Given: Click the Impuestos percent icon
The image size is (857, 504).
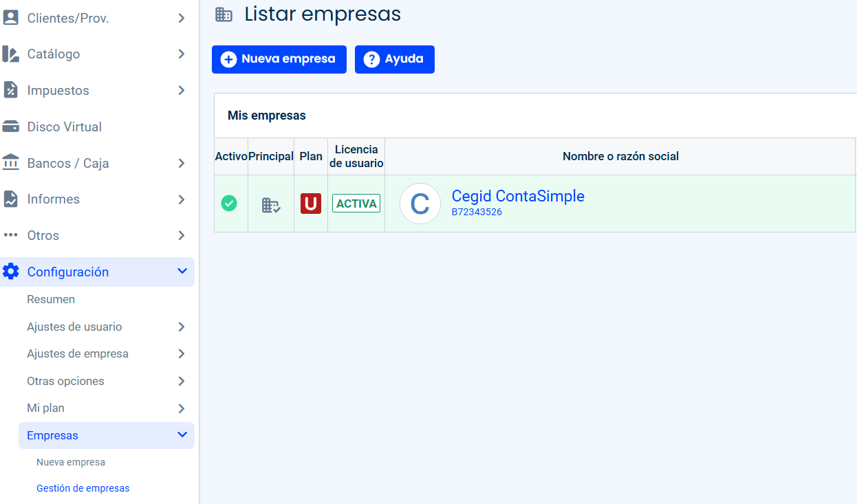Looking at the screenshot, I should point(10,90).
